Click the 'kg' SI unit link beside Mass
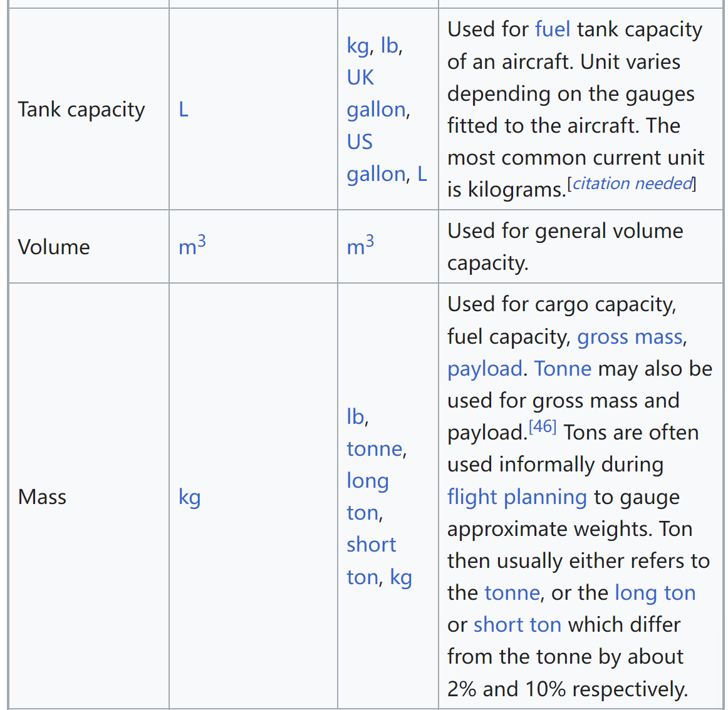This screenshot has width=728, height=710. [189, 498]
